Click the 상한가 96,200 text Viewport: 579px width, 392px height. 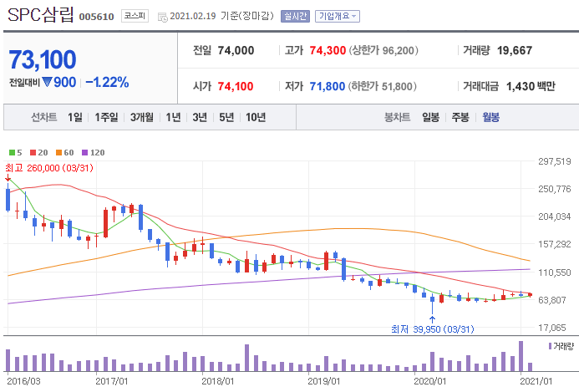click(383, 51)
